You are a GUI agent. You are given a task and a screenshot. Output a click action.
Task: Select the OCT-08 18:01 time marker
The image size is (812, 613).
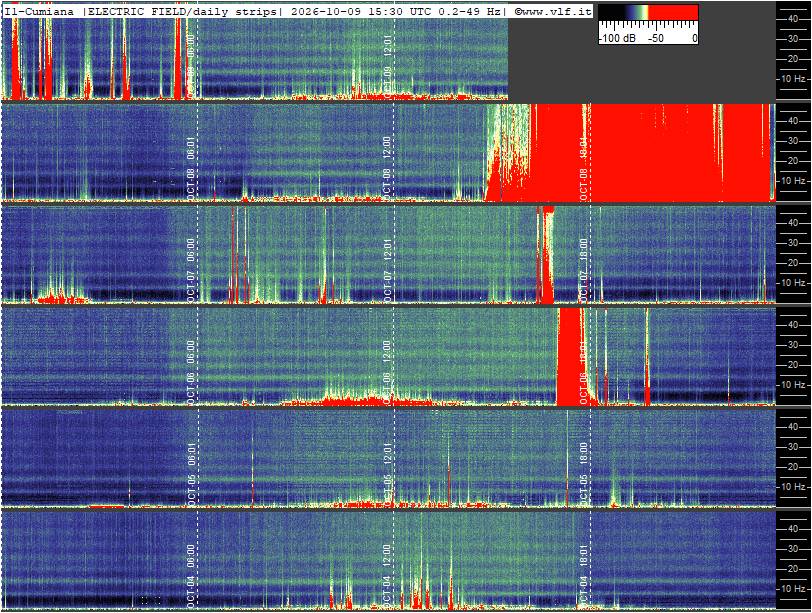click(584, 169)
